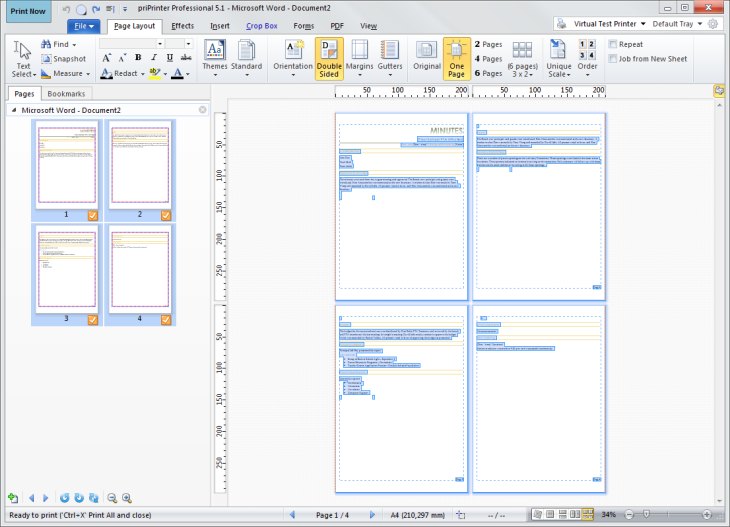Click the font color A icon
Image resolution: width=730 pixels, height=527 pixels.
pos(177,73)
